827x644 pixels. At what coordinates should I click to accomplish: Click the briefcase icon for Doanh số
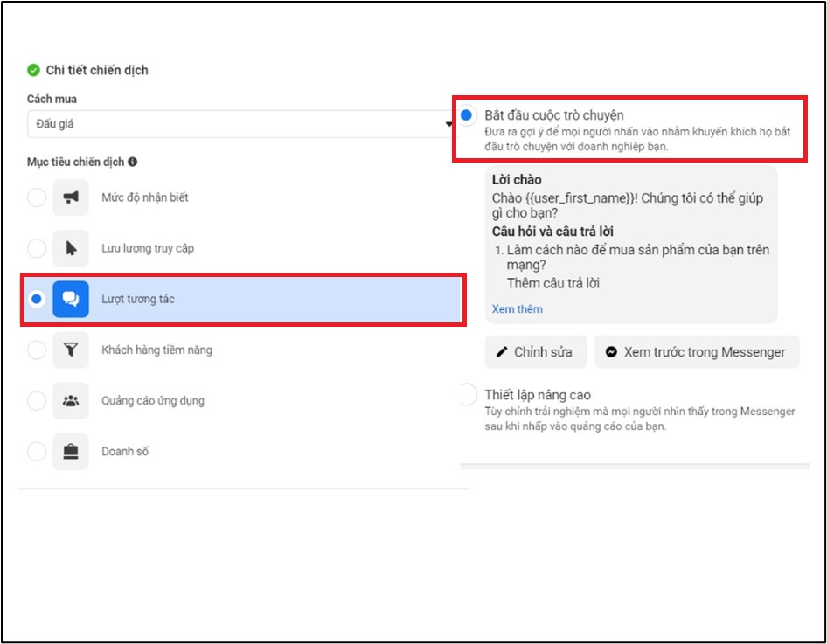[x=71, y=451]
